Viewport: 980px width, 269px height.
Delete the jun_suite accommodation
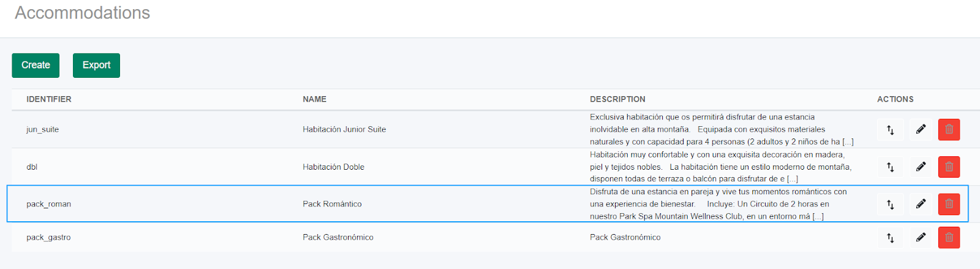coord(949,129)
